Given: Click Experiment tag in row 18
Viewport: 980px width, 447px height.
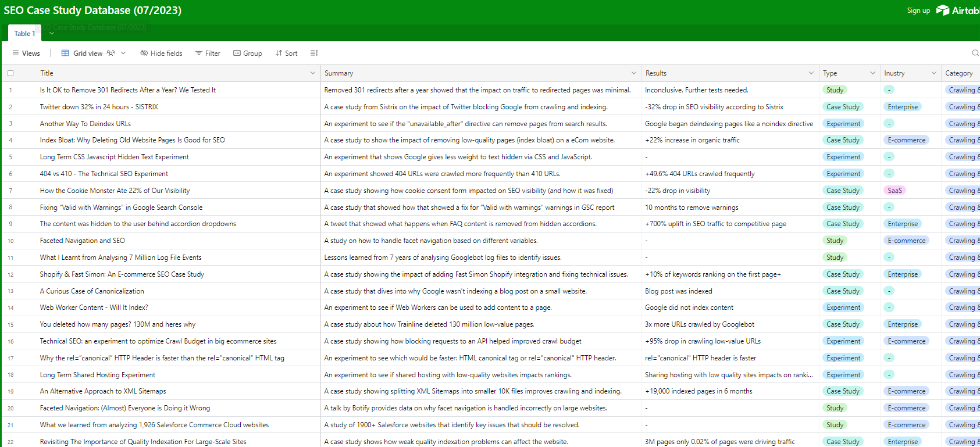Looking at the screenshot, I should tap(843, 375).
